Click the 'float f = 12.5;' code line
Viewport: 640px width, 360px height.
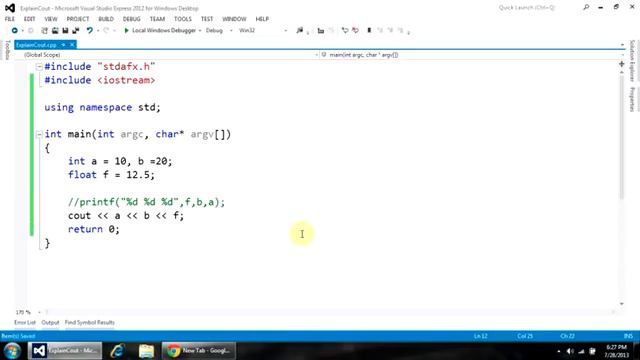tap(111, 175)
